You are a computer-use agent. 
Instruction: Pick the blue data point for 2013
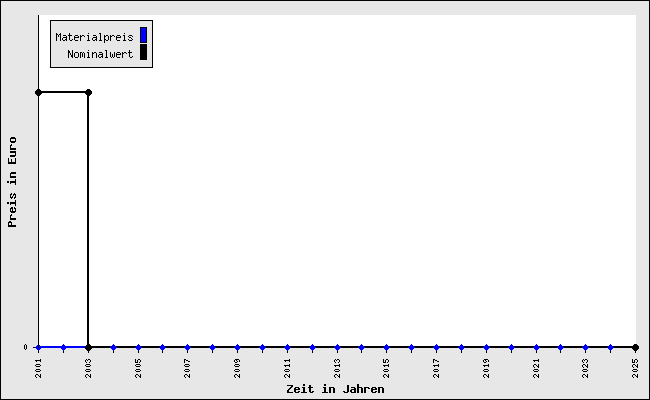coord(337,348)
